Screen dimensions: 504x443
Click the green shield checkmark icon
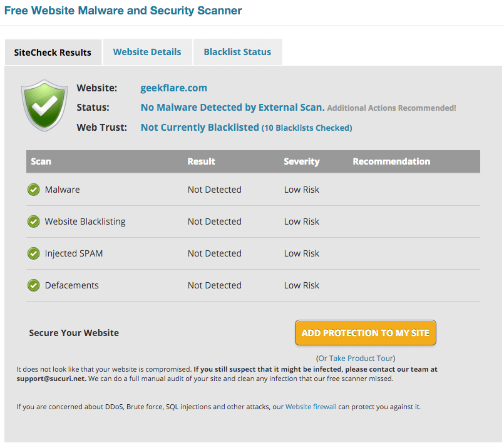44,104
